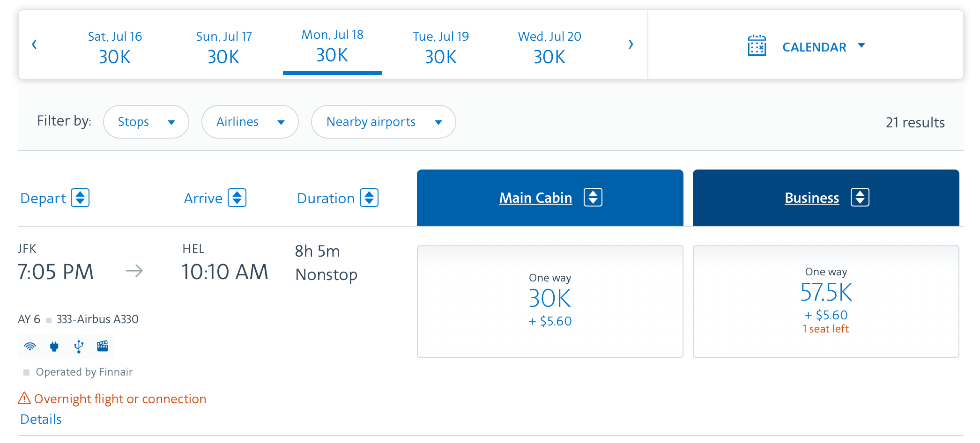
Task: Click the in-flight entertainment icon
Action: coord(103,346)
